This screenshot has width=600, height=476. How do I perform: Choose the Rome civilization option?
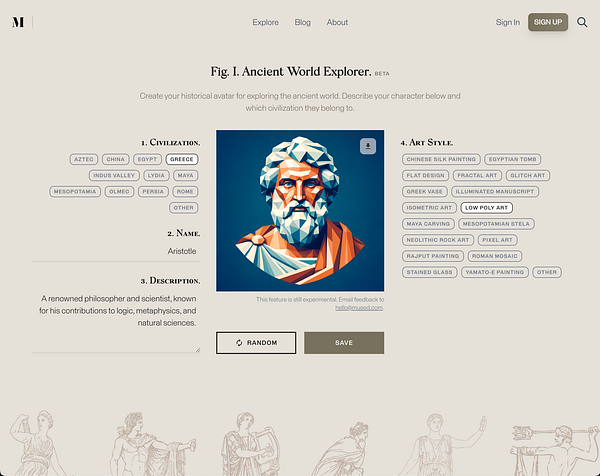click(185, 191)
